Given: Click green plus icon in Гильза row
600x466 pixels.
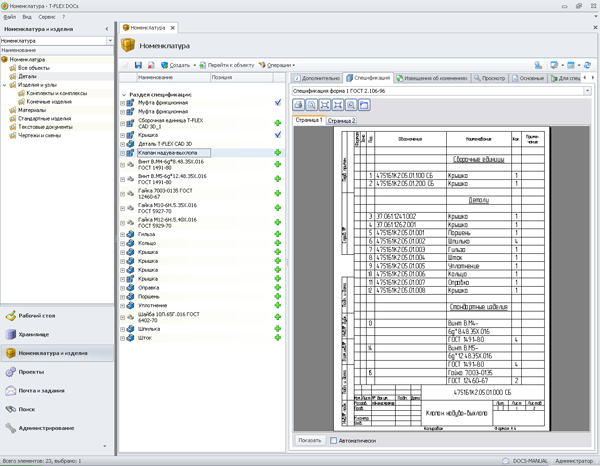Looking at the screenshot, I should click(278, 234).
